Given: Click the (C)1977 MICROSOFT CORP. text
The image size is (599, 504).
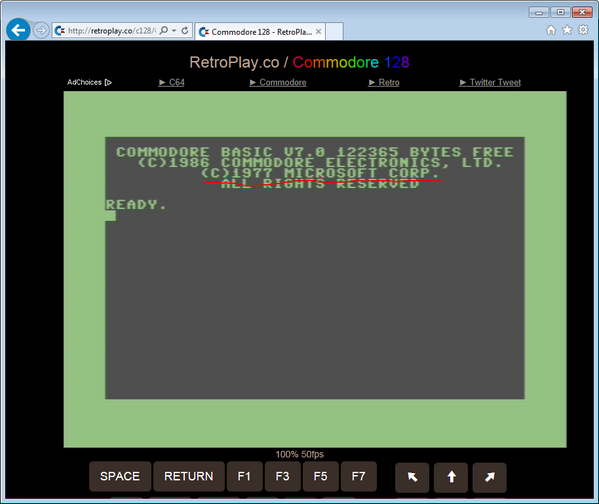Looking at the screenshot, I should tap(321, 173).
